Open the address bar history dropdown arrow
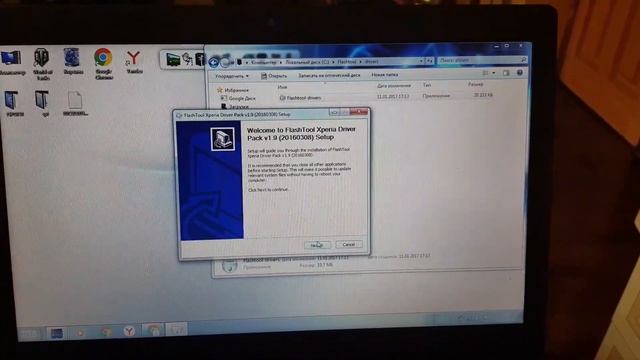640x360 pixels. click(421, 61)
